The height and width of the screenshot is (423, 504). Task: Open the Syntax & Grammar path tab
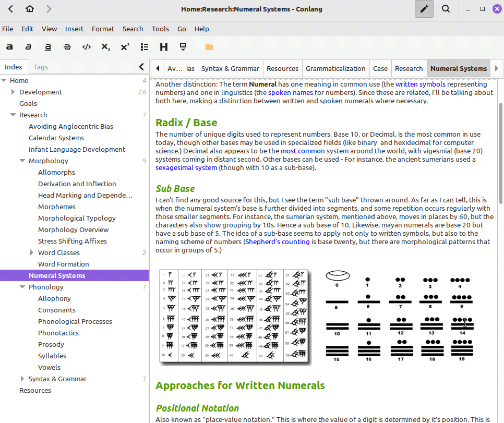(230, 68)
